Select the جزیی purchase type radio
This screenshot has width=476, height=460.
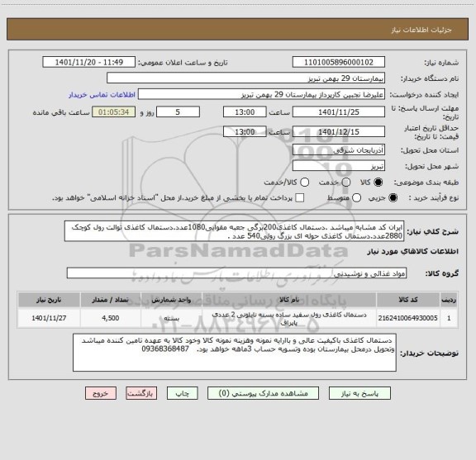tap(393, 198)
